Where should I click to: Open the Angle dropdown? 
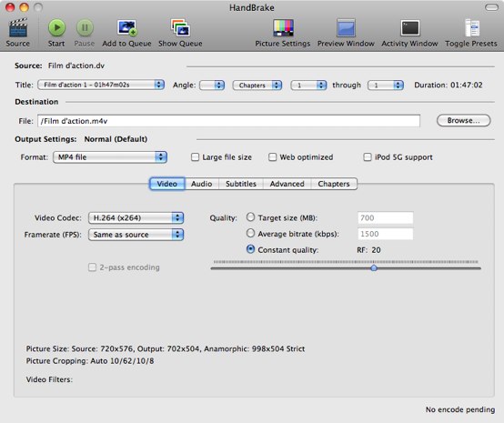[x=212, y=86]
